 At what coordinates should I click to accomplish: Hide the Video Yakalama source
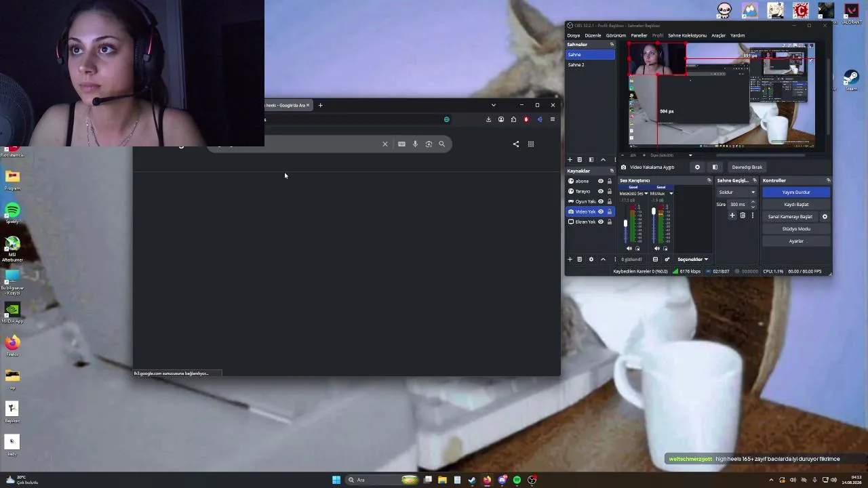coord(600,211)
